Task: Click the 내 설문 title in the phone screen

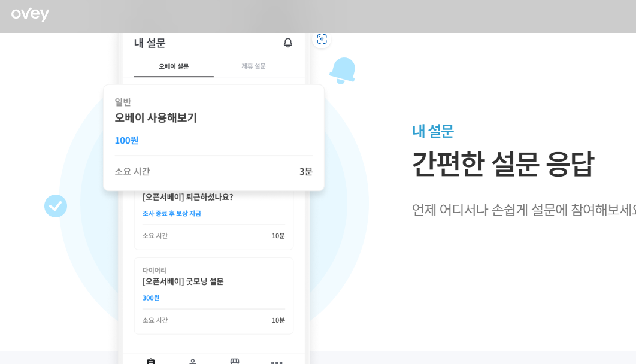Action: point(150,43)
